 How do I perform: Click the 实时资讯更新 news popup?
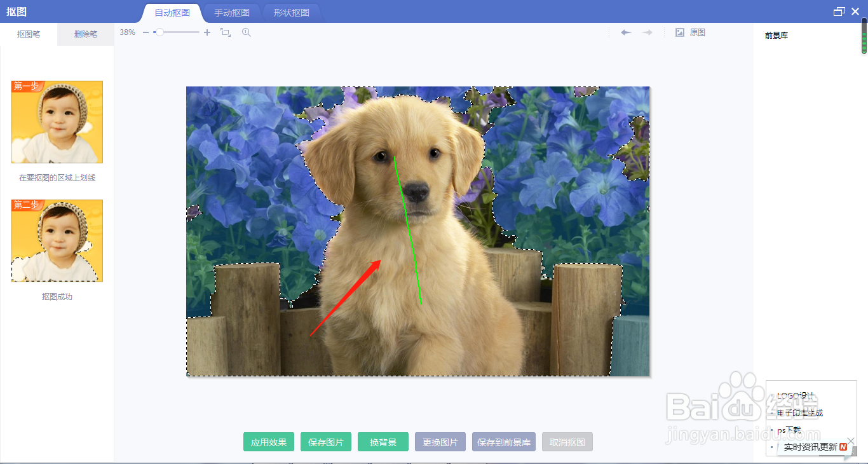pos(815,447)
